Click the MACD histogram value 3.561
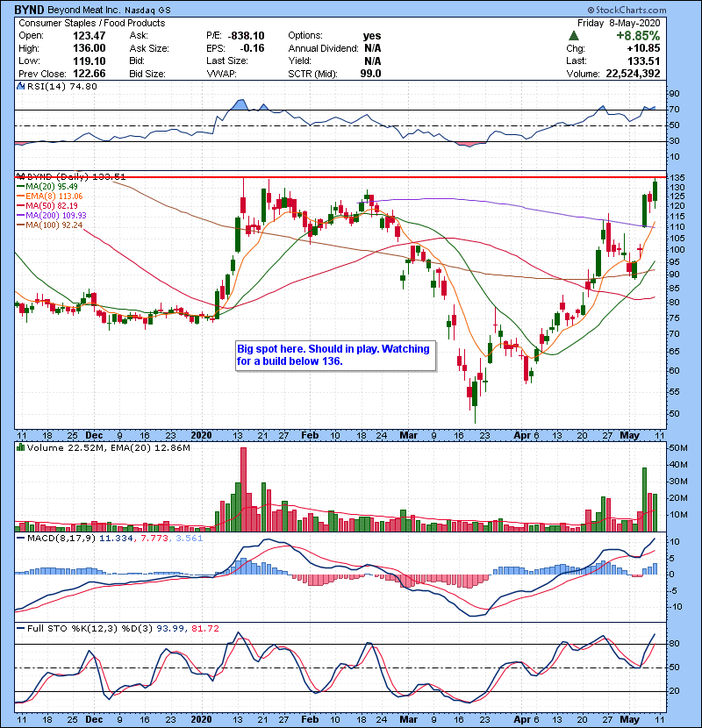The height and width of the screenshot is (728, 702). (189, 539)
